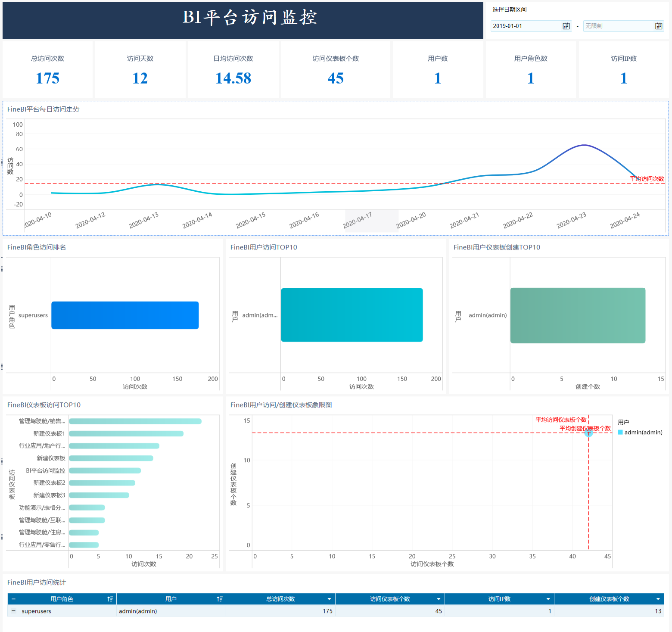Open 总访问次数 column filter dropdown arrow
This screenshot has width=672, height=632.
click(x=329, y=599)
